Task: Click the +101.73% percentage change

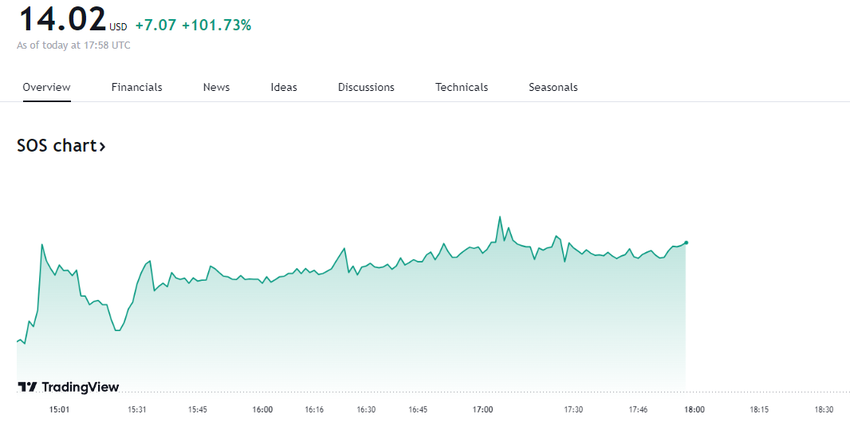Action: [217, 23]
